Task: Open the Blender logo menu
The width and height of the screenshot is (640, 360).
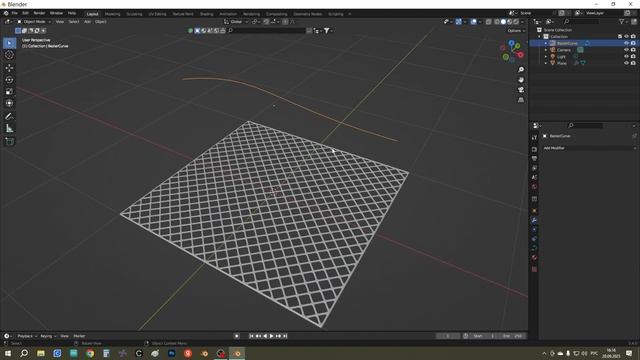Action: click(6, 13)
